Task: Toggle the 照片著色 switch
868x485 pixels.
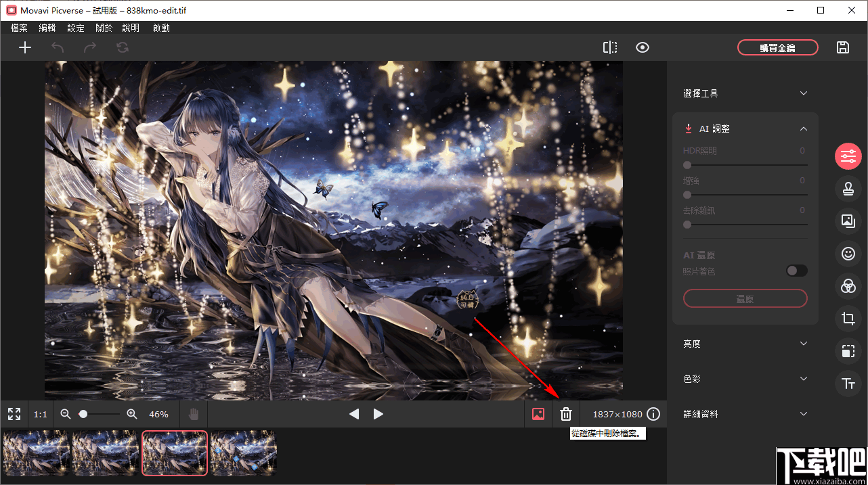Action: click(797, 271)
